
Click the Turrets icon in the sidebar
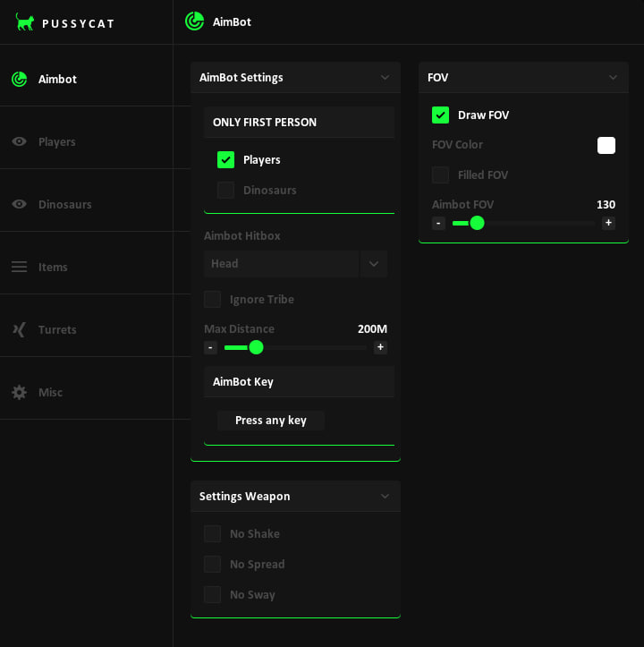click(19, 329)
